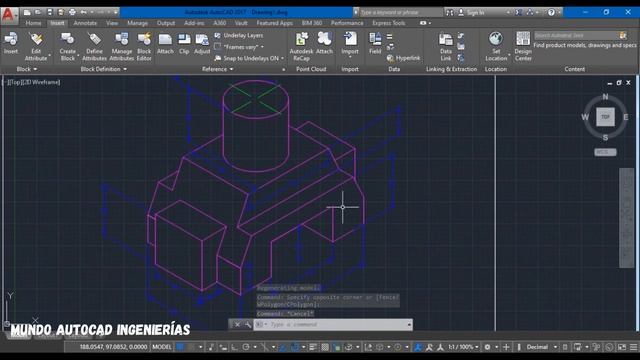
Task: Click the TOP face of the ViewCube
Action: [x=605, y=117]
